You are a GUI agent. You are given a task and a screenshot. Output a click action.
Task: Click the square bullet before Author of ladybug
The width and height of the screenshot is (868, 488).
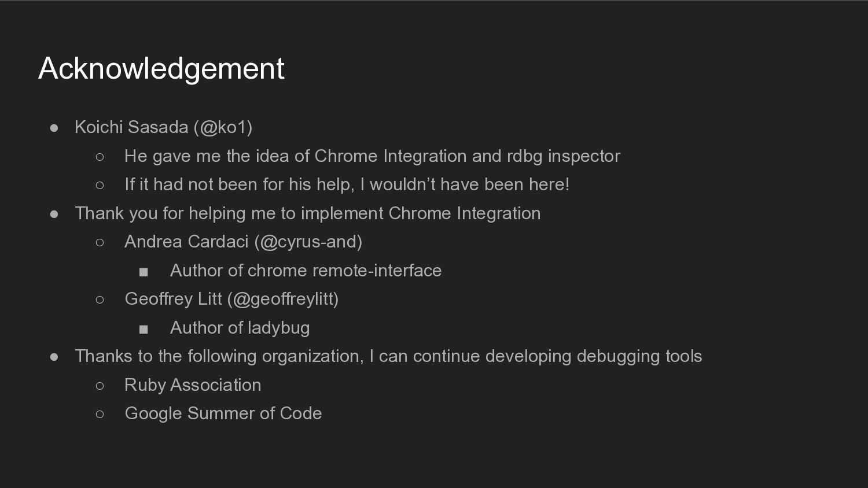[144, 329]
